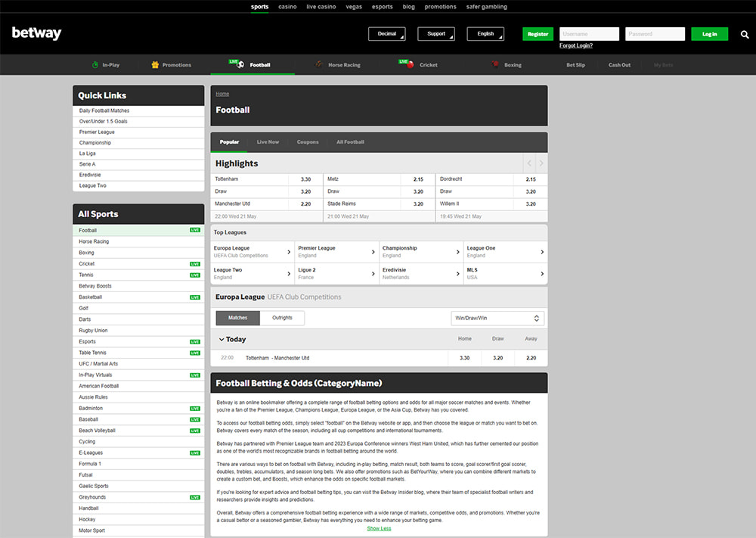Open Serie A in Quick Links
This screenshot has width=756, height=538.
pos(138,164)
